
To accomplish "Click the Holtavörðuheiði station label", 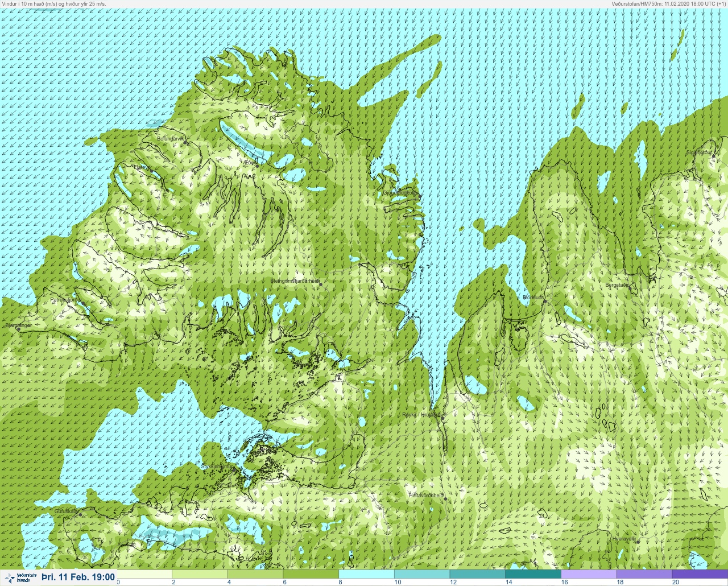I will point(427,496).
